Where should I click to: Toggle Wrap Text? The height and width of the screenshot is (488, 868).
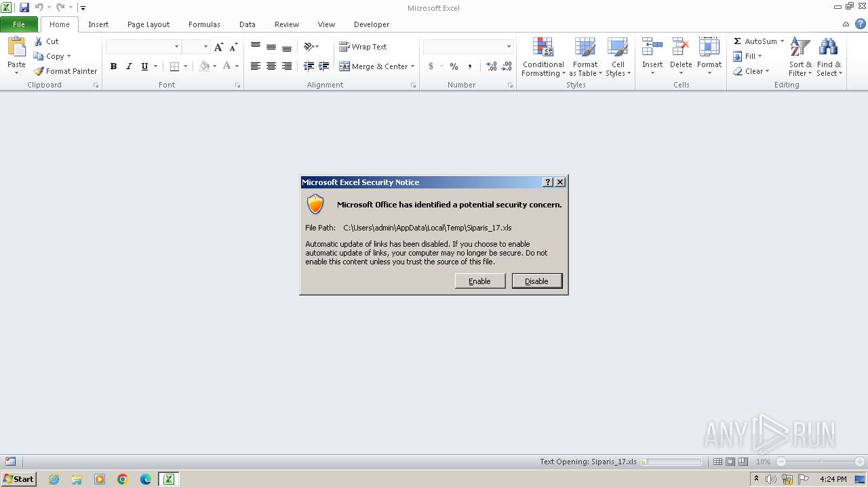[x=363, y=47]
